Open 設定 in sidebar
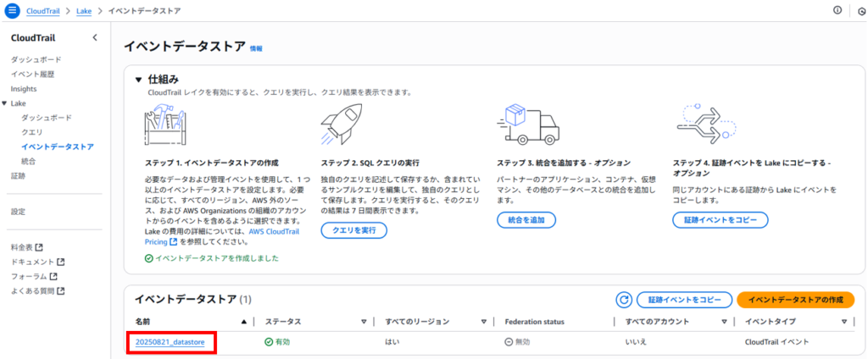Screen dimensions: 868x359 click(18, 212)
